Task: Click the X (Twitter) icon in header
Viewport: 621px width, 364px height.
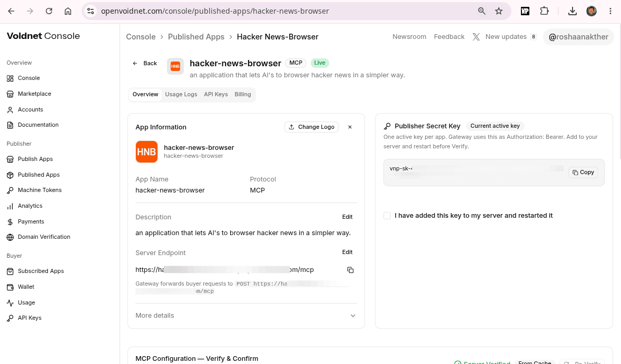Action: [476, 37]
